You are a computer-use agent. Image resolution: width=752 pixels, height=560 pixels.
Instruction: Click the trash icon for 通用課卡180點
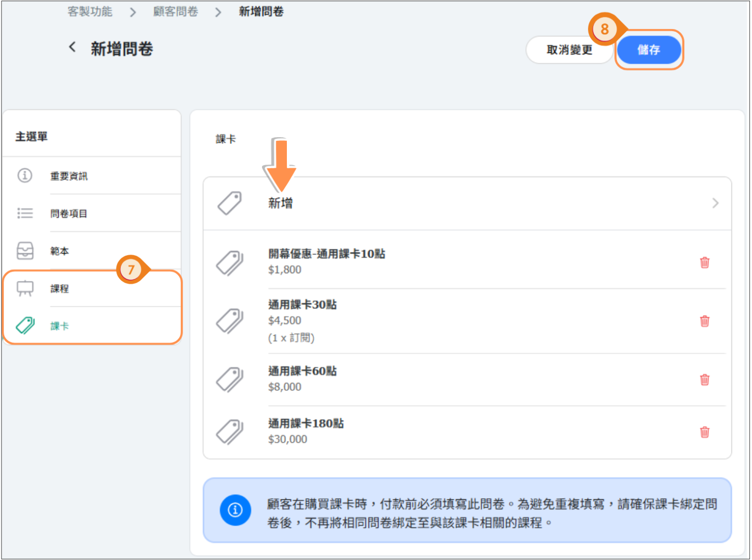704,432
